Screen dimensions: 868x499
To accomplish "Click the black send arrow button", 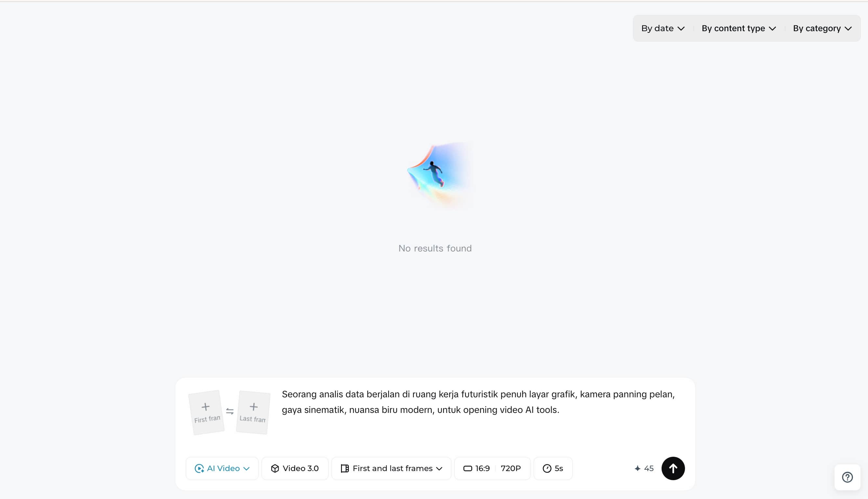I will pos(673,468).
